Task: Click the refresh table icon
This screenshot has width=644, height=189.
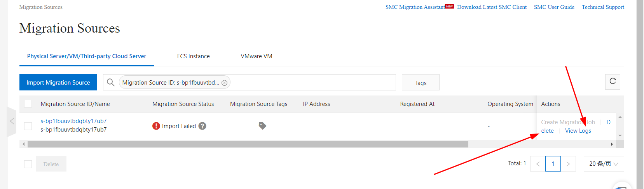Action: click(613, 81)
